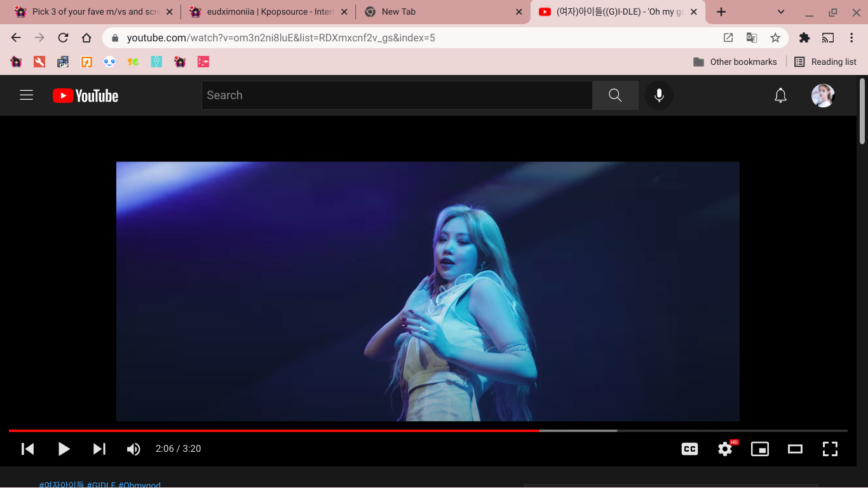868x488 pixels.
Task: Click the #GIDLE hashtag link
Action: pos(101,485)
